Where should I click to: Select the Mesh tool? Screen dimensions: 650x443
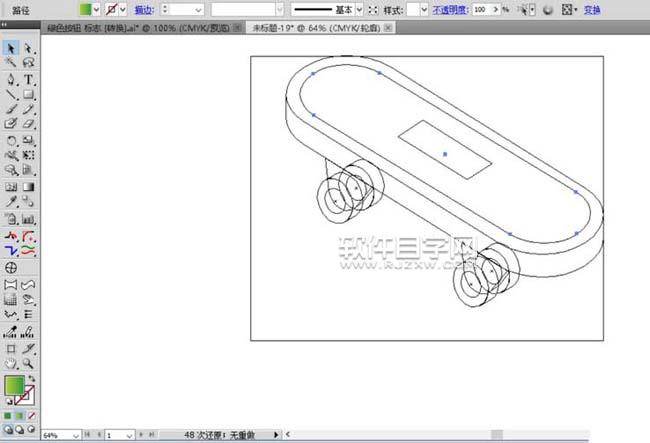tap(11, 187)
